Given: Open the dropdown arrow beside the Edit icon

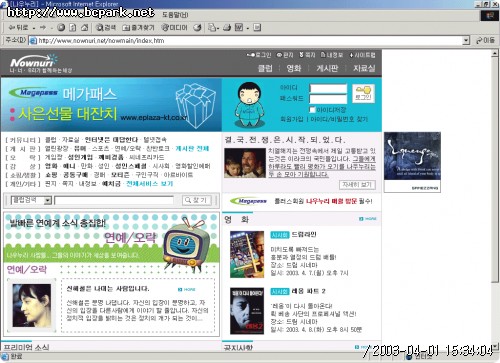Looking at the screenshot, I should click(248, 28).
